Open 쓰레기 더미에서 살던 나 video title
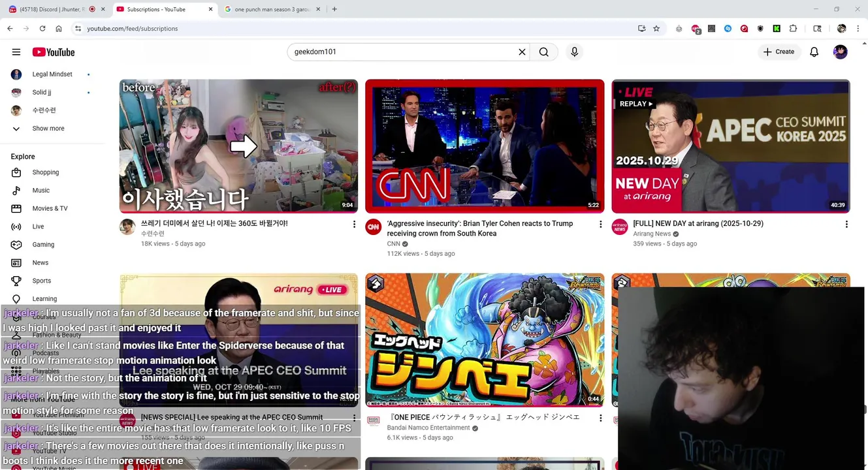 pyautogui.click(x=214, y=223)
